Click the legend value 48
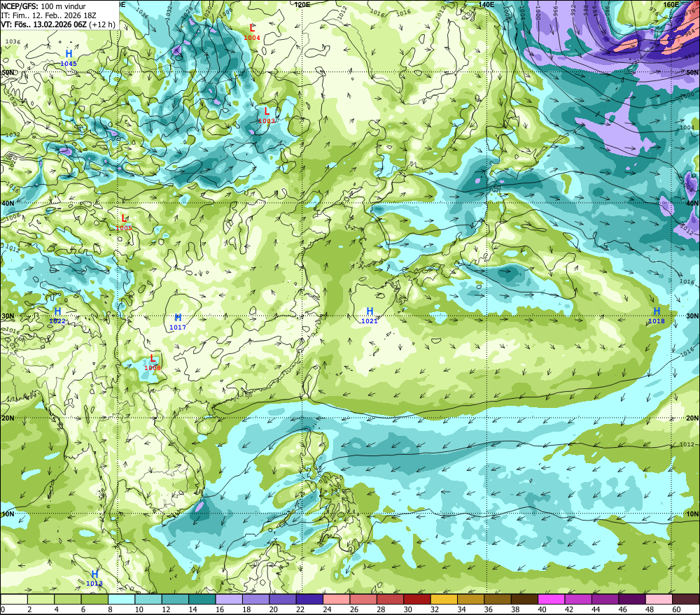 650,609
